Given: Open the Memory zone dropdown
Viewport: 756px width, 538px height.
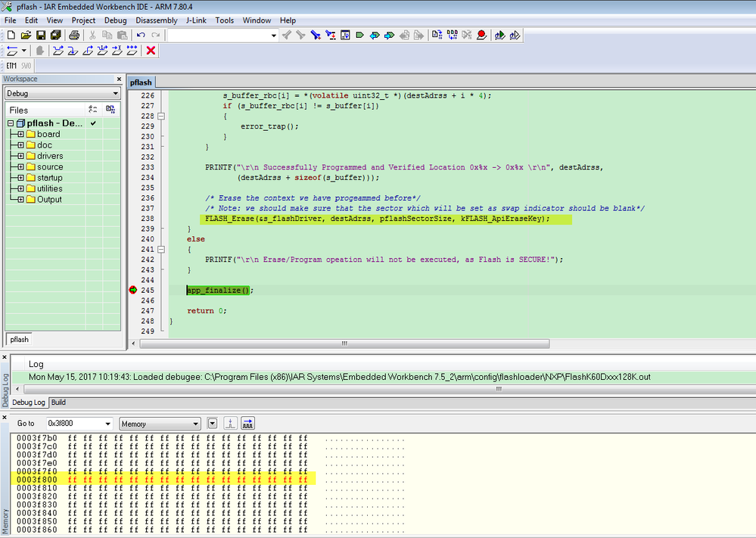Looking at the screenshot, I should [195, 424].
